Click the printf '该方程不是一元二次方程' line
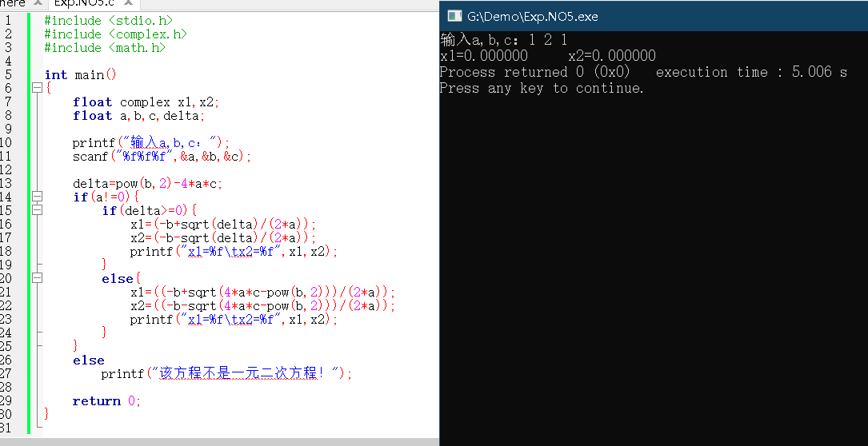This screenshot has width=868, height=446. 226,373
